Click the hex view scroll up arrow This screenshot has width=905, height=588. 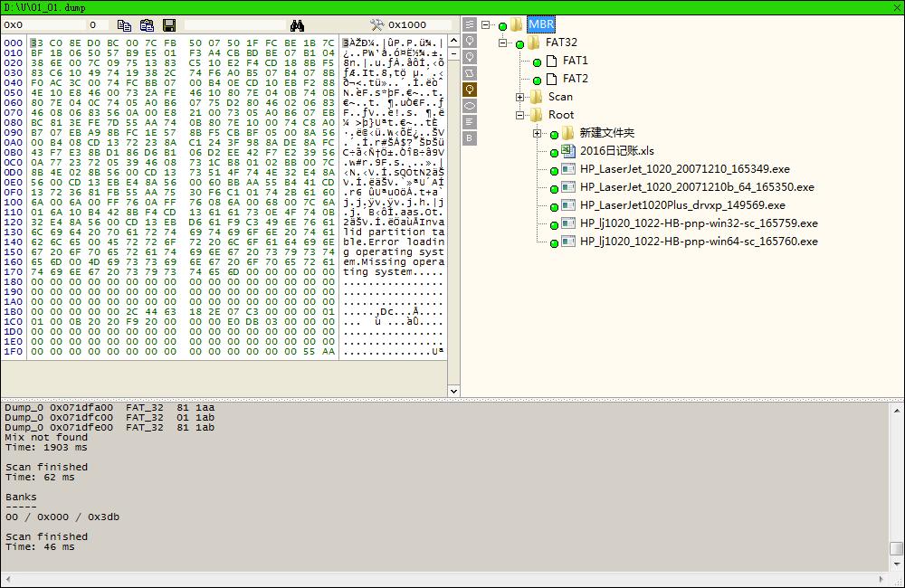[453, 41]
